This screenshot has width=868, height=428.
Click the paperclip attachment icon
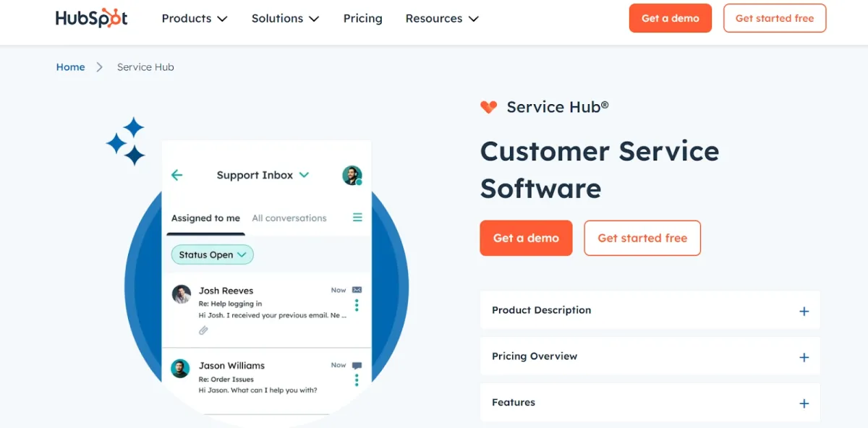pos(204,330)
